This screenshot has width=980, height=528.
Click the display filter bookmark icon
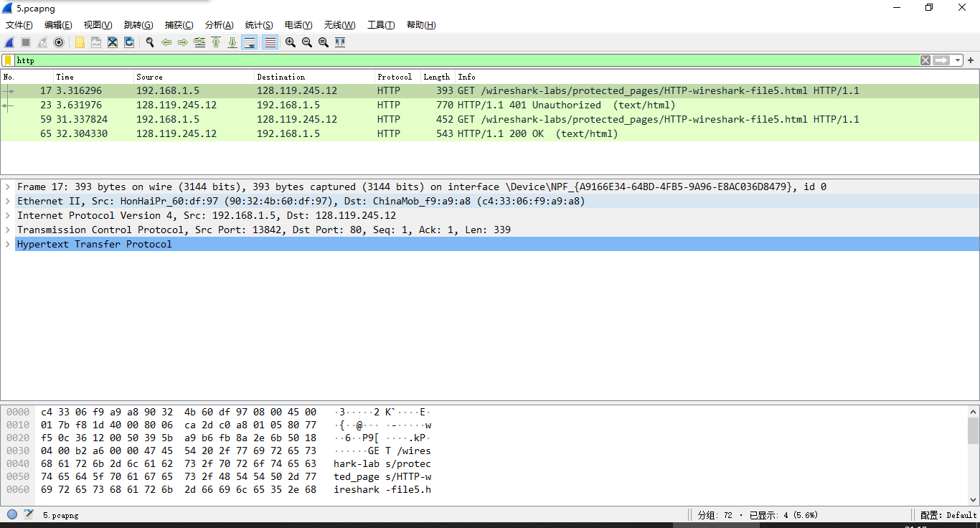(x=8, y=60)
